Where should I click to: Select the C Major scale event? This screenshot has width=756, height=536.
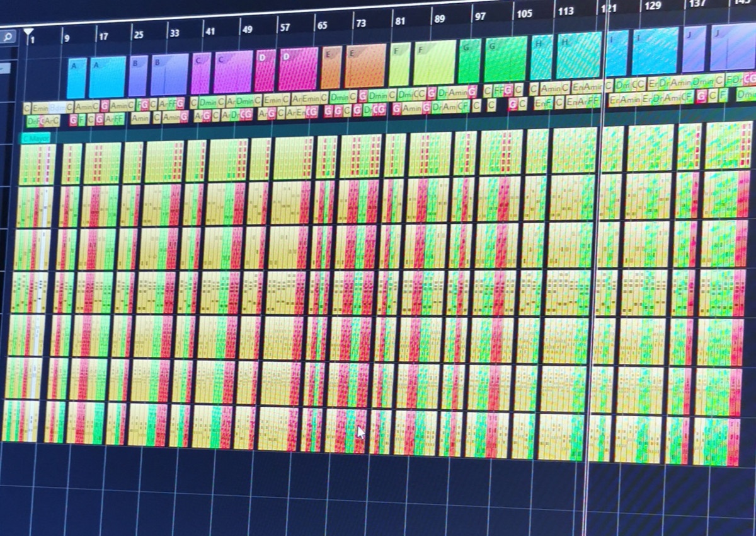click(35, 138)
